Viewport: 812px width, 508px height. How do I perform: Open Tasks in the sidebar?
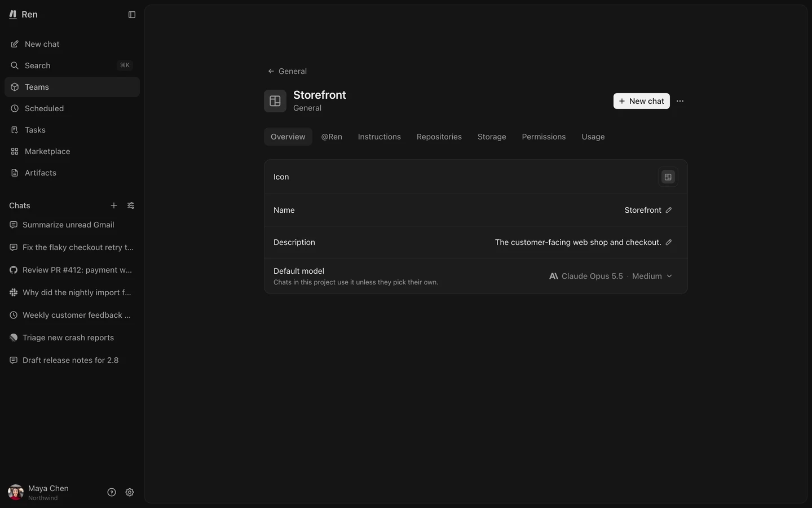coord(72,130)
